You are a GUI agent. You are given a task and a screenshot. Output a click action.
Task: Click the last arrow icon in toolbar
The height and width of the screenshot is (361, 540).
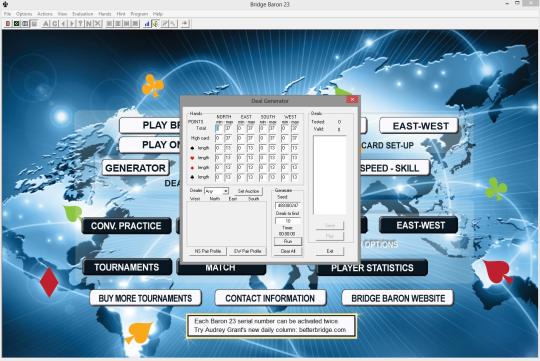(x=185, y=23)
